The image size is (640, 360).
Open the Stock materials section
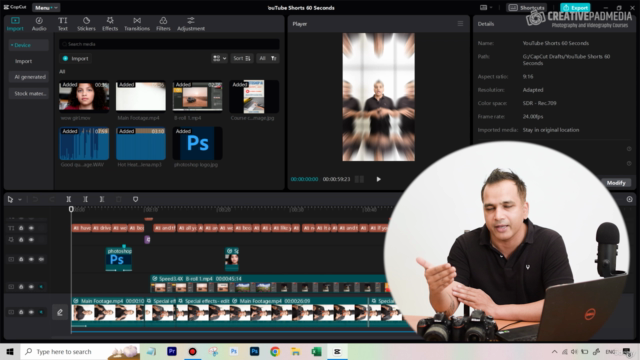pos(29,93)
